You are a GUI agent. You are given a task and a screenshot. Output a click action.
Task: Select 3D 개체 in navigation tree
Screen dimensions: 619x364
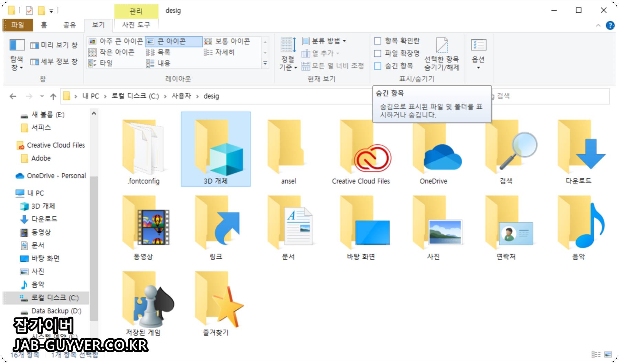click(43, 206)
